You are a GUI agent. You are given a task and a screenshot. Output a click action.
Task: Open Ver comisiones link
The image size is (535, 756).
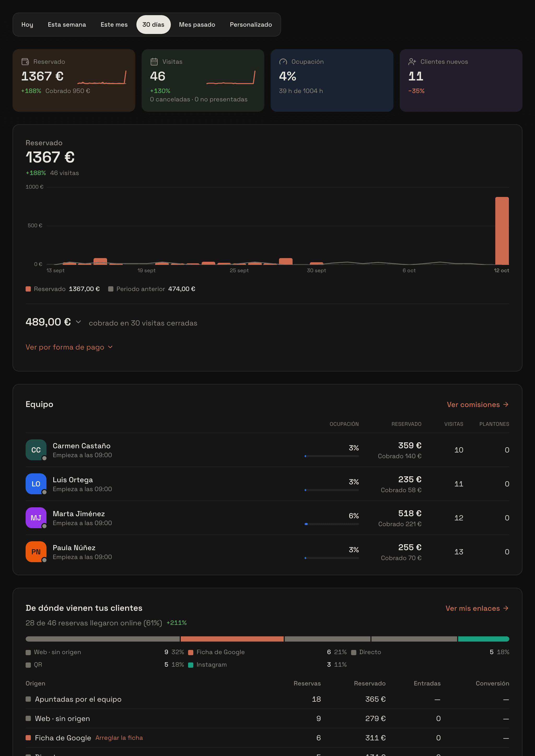click(x=478, y=405)
